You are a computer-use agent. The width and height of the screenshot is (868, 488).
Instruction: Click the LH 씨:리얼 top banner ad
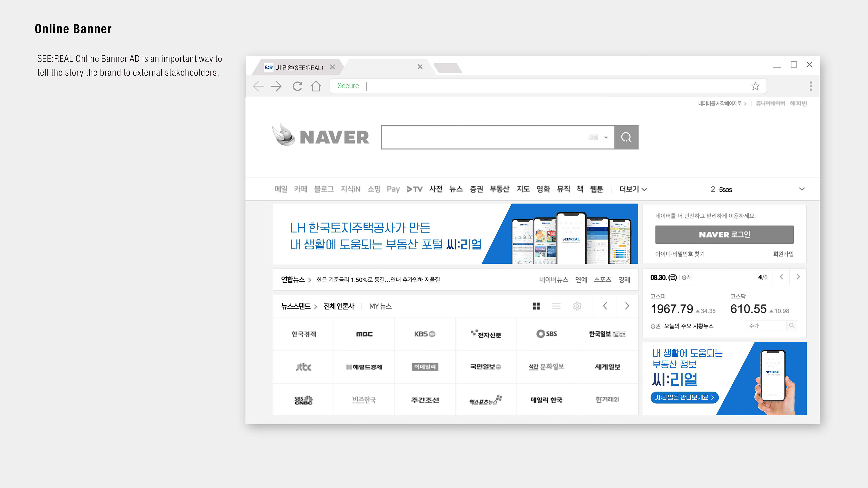pyautogui.click(x=455, y=234)
